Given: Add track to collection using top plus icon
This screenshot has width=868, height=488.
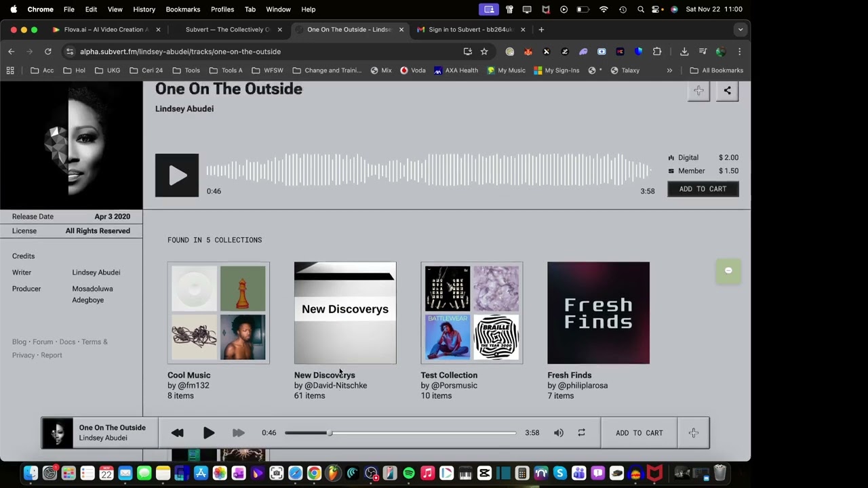Looking at the screenshot, I should (x=698, y=91).
